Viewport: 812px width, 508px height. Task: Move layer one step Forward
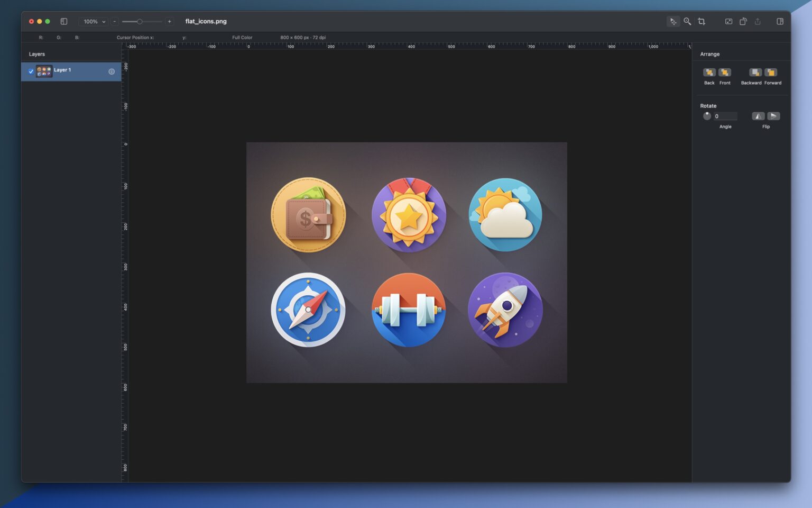[x=771, y=72]
